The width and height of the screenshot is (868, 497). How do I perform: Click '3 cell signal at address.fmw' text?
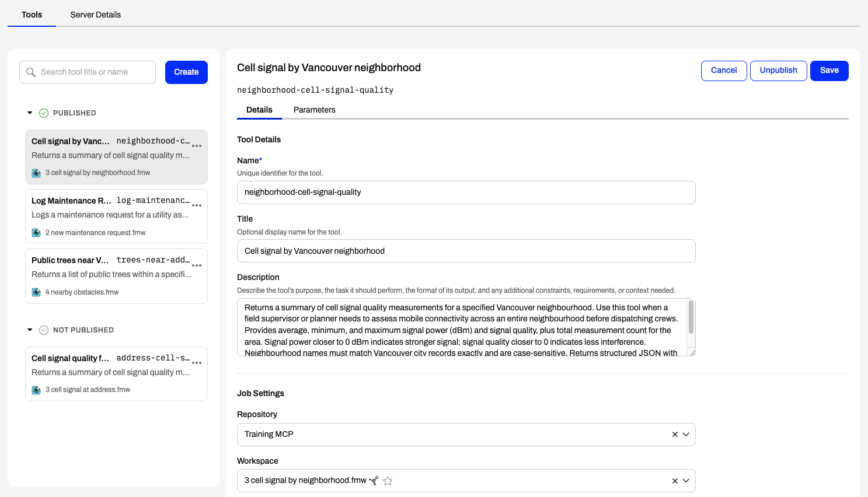(x=88, y=390)
